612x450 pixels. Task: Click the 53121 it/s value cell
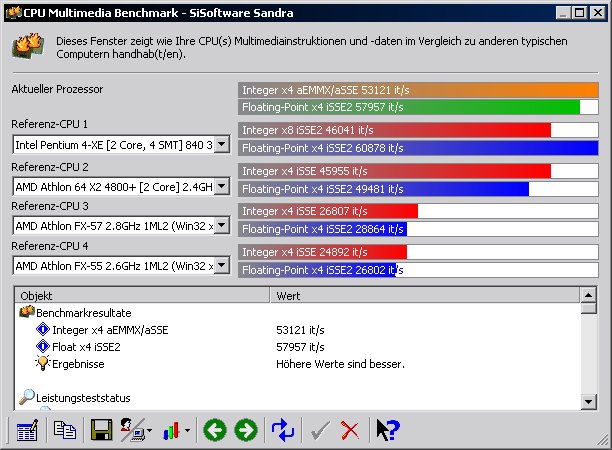pos(300,330)
